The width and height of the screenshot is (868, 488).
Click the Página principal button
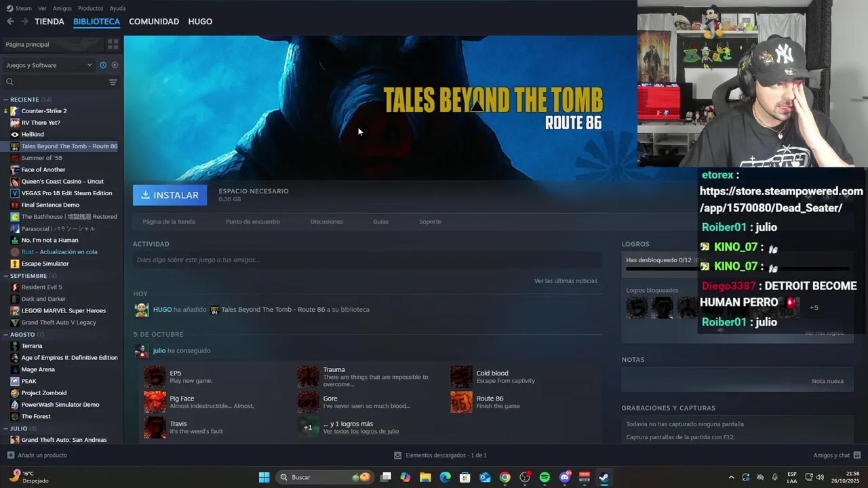pos(52,44)
